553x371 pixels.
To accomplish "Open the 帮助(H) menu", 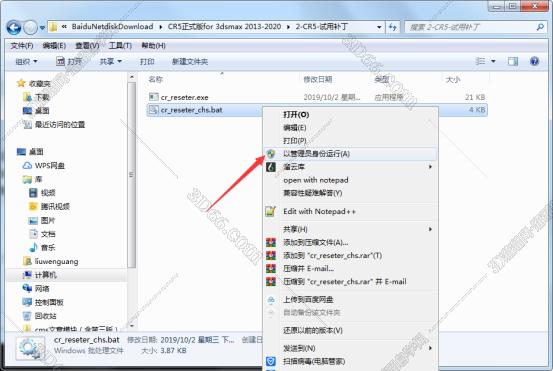I will point(153,45).
